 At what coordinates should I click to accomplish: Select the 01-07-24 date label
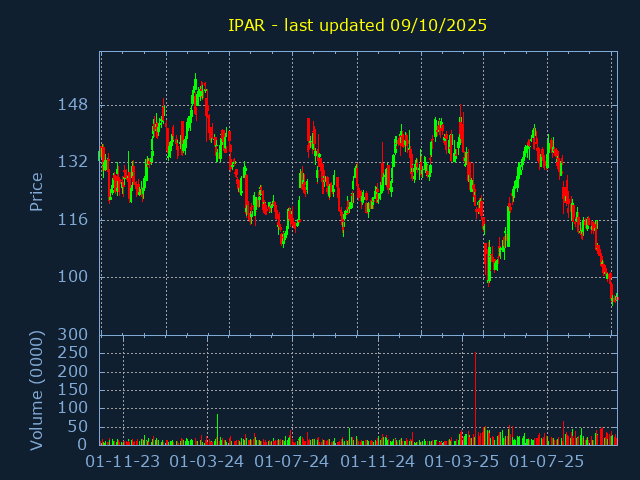[292, 462]
